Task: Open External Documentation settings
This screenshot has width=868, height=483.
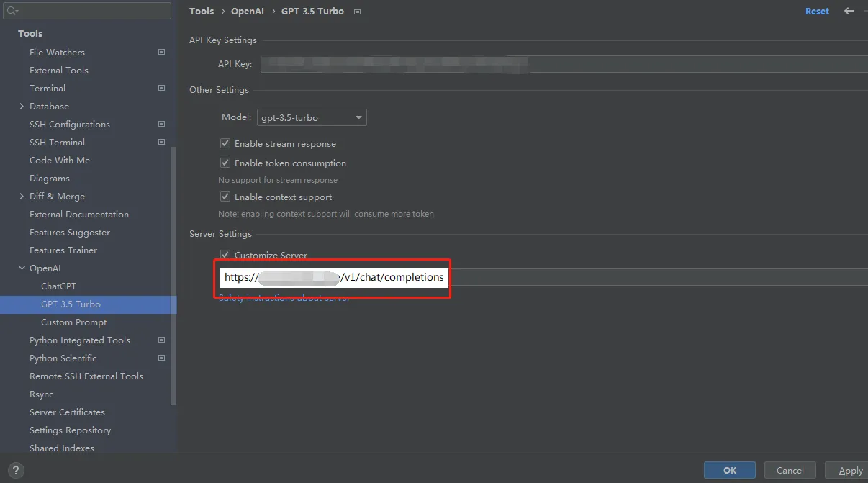Action: tap(79, 214)
